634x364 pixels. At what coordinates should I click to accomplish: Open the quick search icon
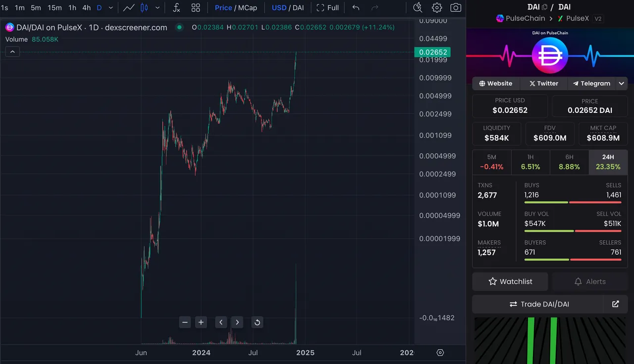(x=418, y=7)
